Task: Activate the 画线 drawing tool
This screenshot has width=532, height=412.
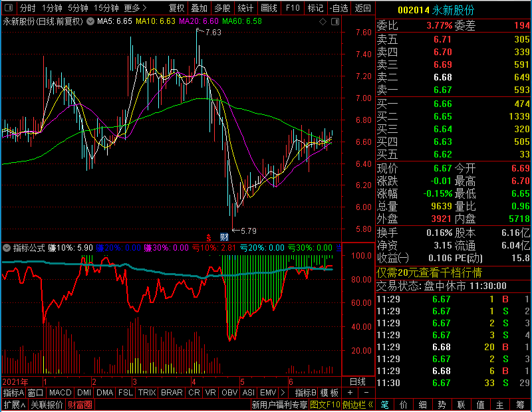Action: tap(269, 8)
